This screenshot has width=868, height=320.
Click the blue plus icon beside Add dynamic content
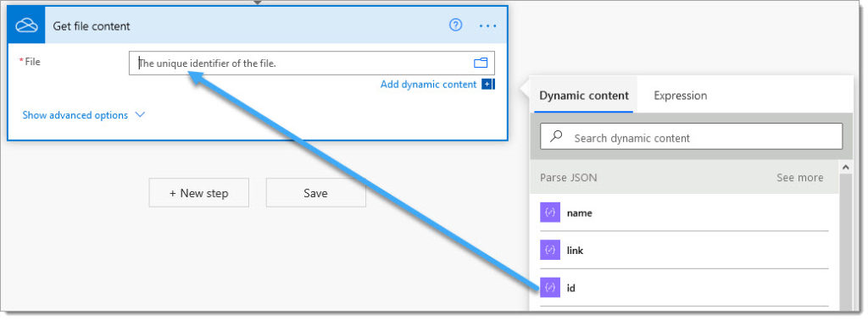487,85
